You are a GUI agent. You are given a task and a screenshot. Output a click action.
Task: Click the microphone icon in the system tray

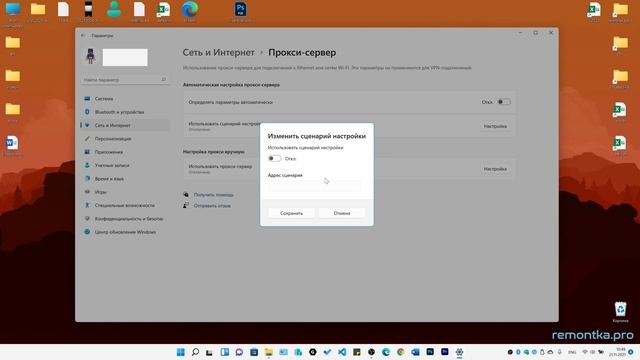[560, 352]
